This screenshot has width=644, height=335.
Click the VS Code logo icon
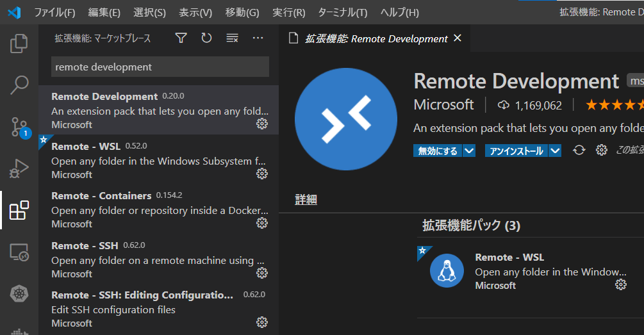pyautogui.click(x=14, y=12)
